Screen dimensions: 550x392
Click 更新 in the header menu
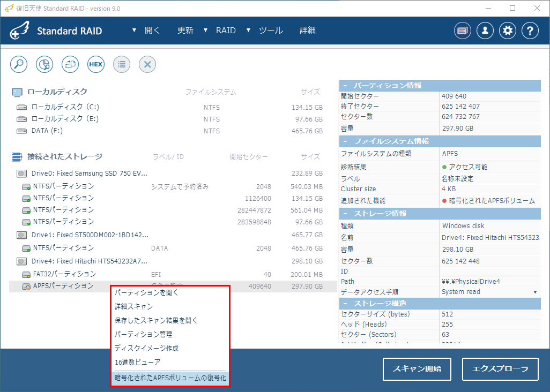tap(185, 31)
